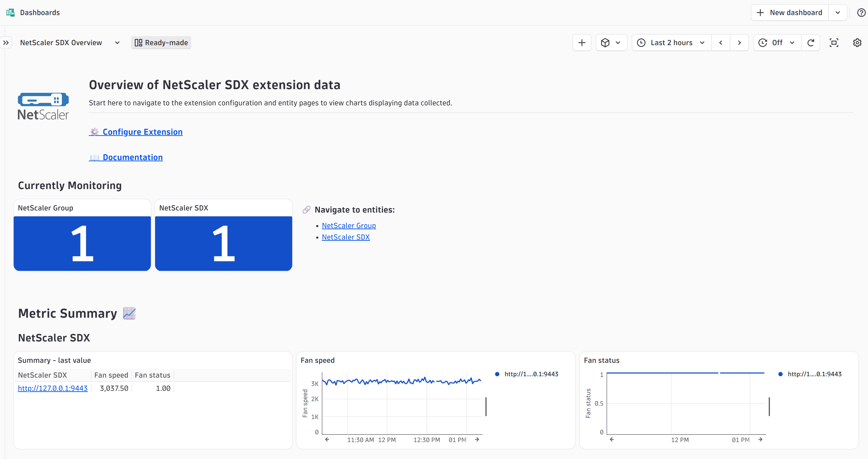Click the Fan status column header

(x=153, y=375)
